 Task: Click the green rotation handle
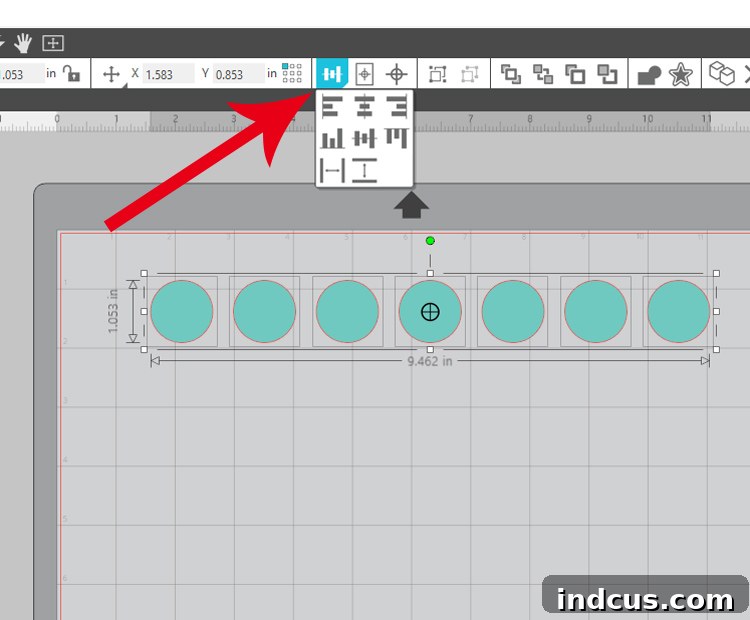coord(430,241)
